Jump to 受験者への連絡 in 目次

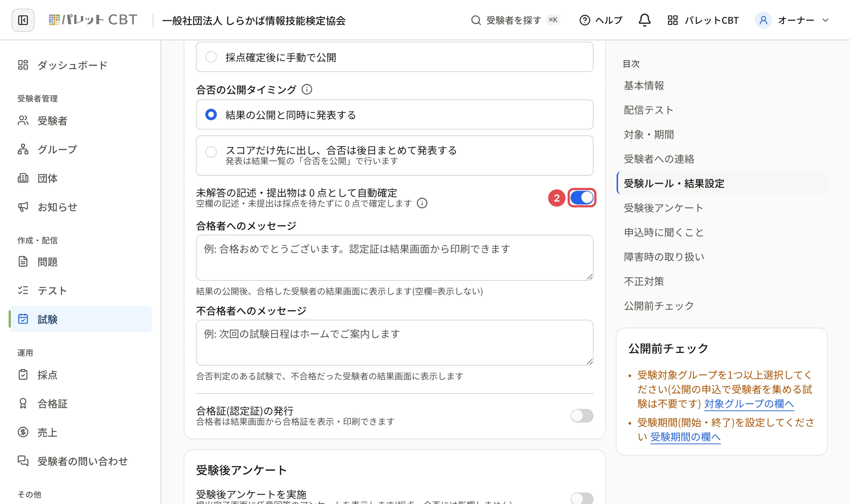pos(659,159)
